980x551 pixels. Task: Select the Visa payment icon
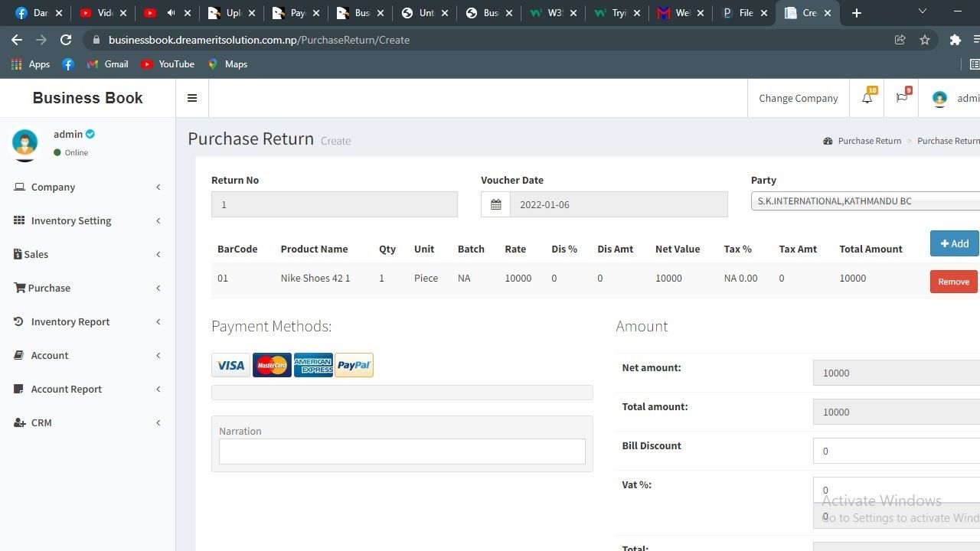[230, 365]
